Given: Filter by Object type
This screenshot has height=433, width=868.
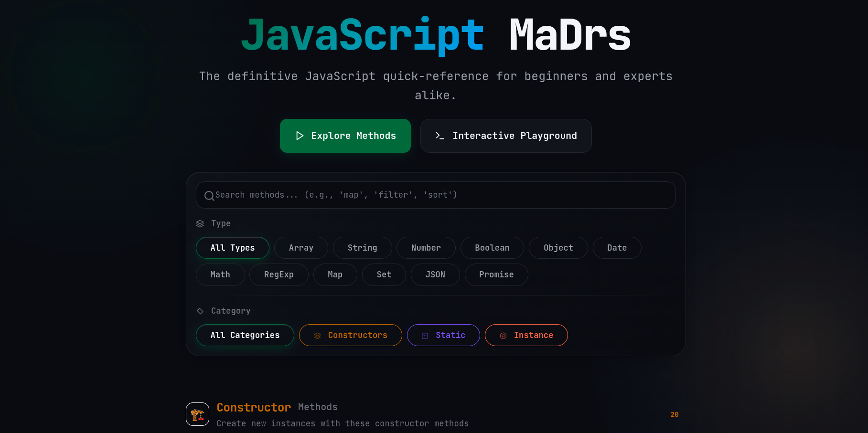Looking at the screenshot, I should (x=558, y=248).
